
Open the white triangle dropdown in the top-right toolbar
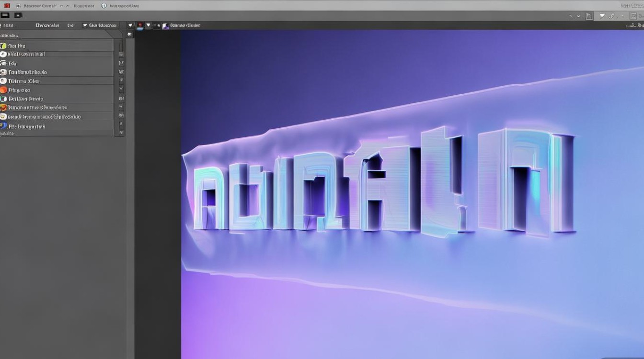click(602, 16)
